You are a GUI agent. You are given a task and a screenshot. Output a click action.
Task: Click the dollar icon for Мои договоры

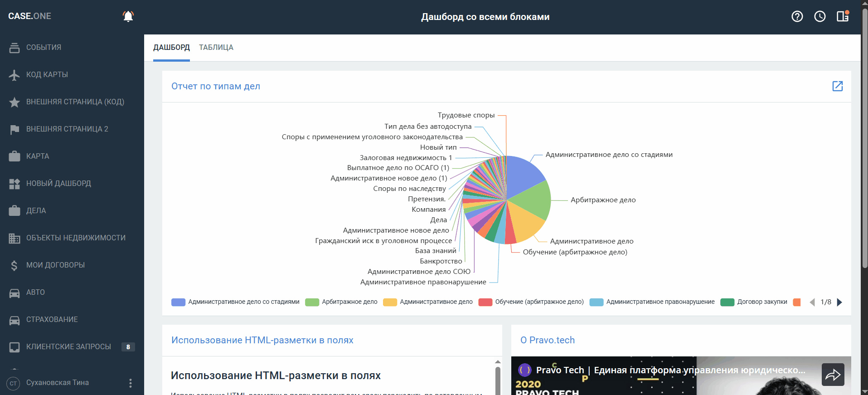click(15, 265)
